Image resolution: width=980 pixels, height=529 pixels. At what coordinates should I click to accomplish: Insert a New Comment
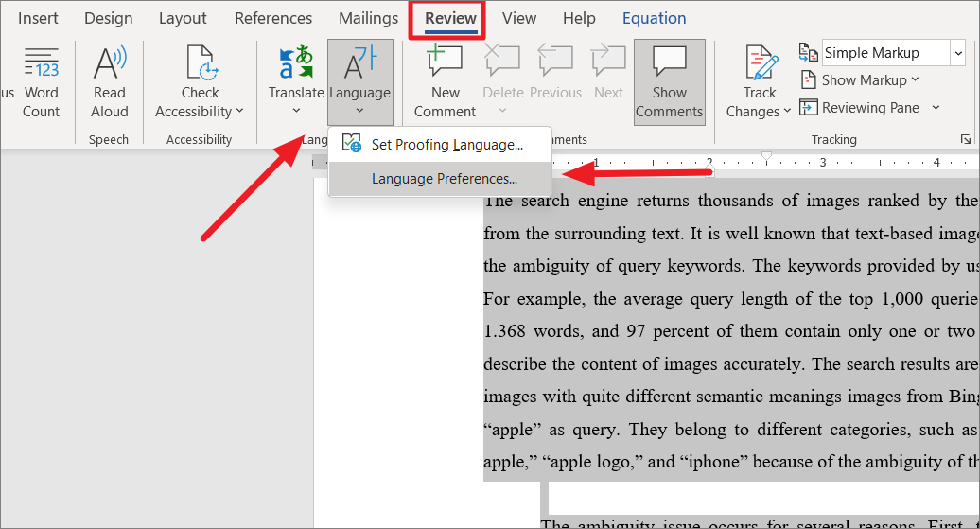point(445,64)
